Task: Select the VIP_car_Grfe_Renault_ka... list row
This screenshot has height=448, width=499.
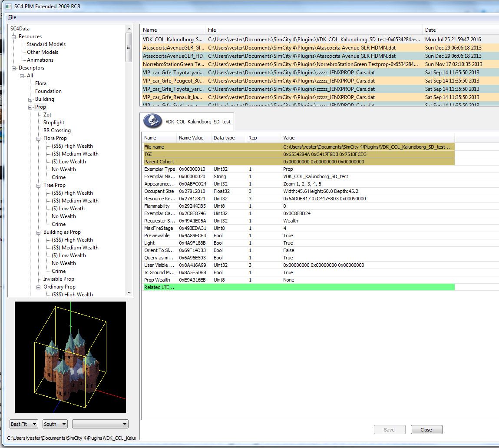Action: 320,97
